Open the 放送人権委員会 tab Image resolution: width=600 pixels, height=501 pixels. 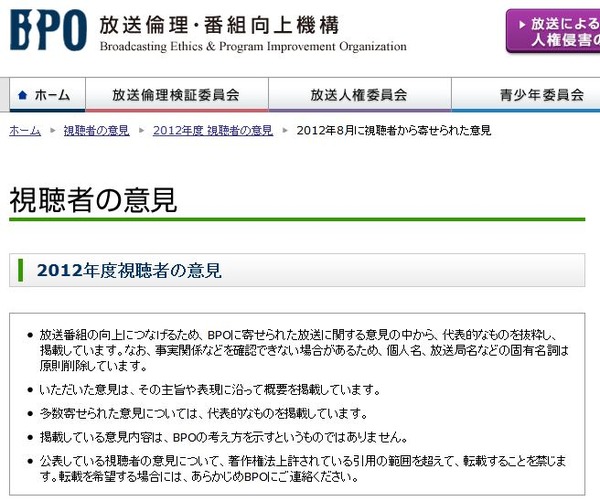[x=360, y=95]
